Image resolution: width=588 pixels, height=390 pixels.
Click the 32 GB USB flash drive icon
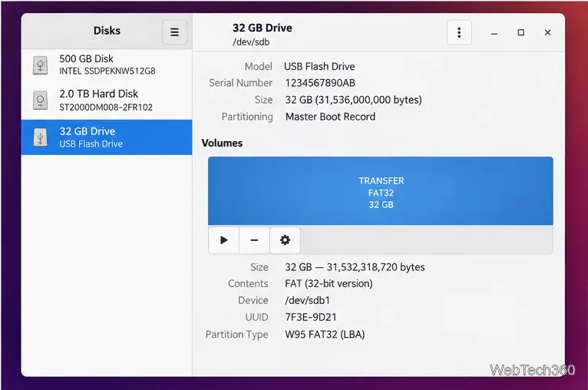pos(40,137)
